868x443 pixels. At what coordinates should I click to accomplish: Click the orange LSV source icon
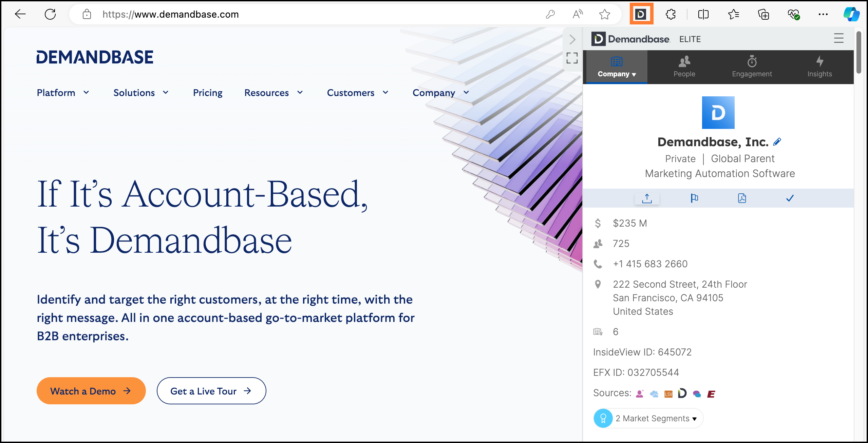668,394
